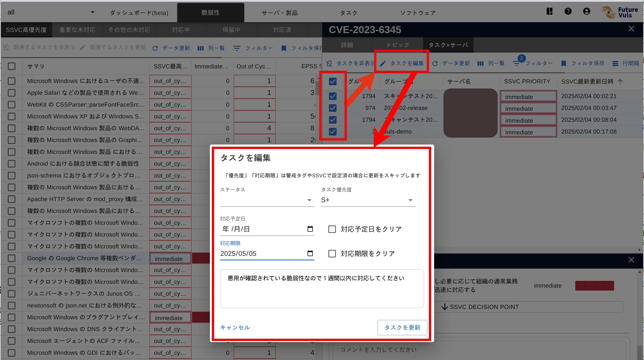Switch to サーバ・製品 tab
This screenshot has height=360, width=644.
(279, 13)
